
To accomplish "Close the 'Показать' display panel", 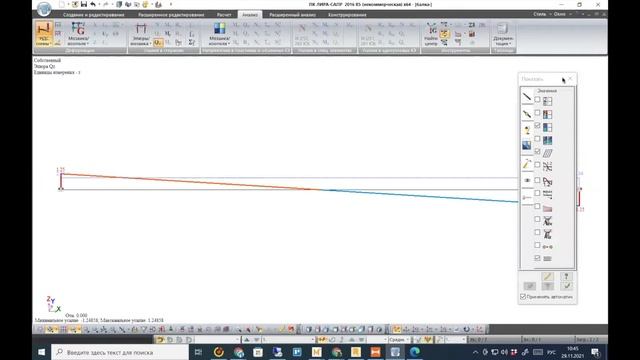I will (x=570, y=79).
